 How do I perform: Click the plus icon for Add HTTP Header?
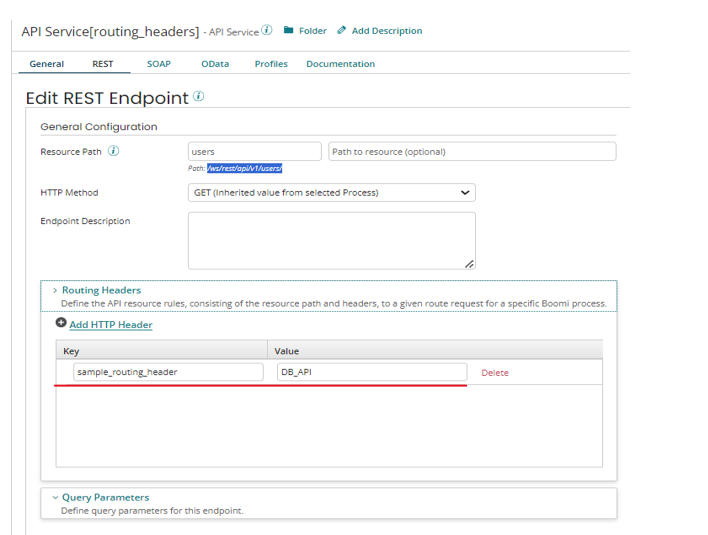click(x=61, y=324)
